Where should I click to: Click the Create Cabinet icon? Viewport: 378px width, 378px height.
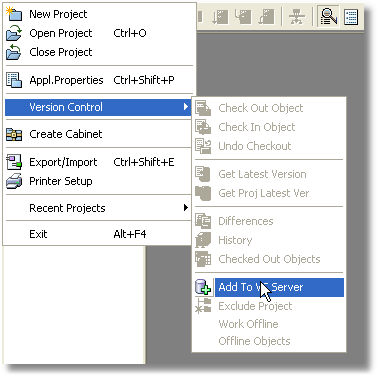pos(14,134)
